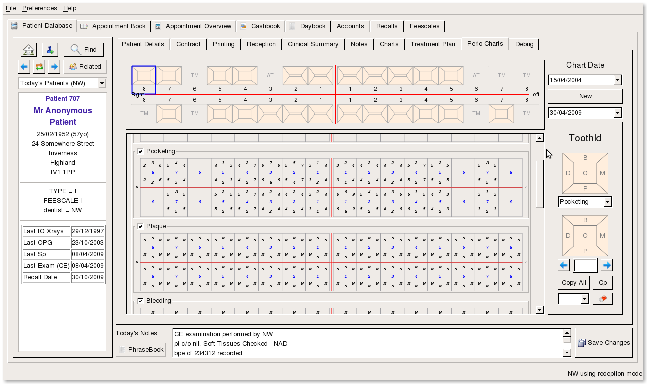Open the PhraseBook button
Screen dimensions: 647x384
pos(141,350)
